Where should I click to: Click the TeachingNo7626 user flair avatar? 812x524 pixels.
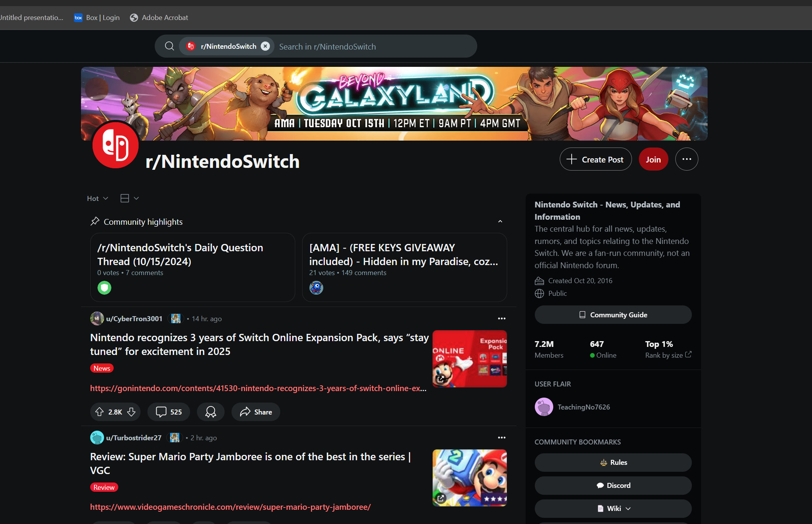(544, 407)
